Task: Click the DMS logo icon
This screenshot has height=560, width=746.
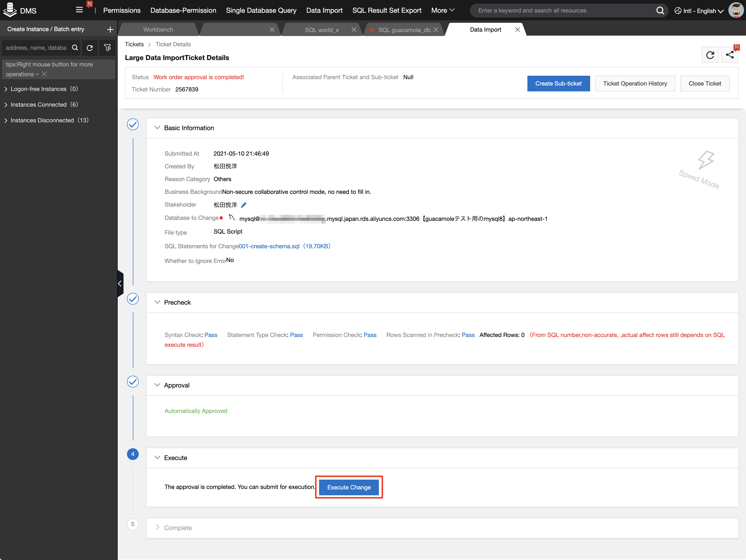Action: click(x=10, y=10)
